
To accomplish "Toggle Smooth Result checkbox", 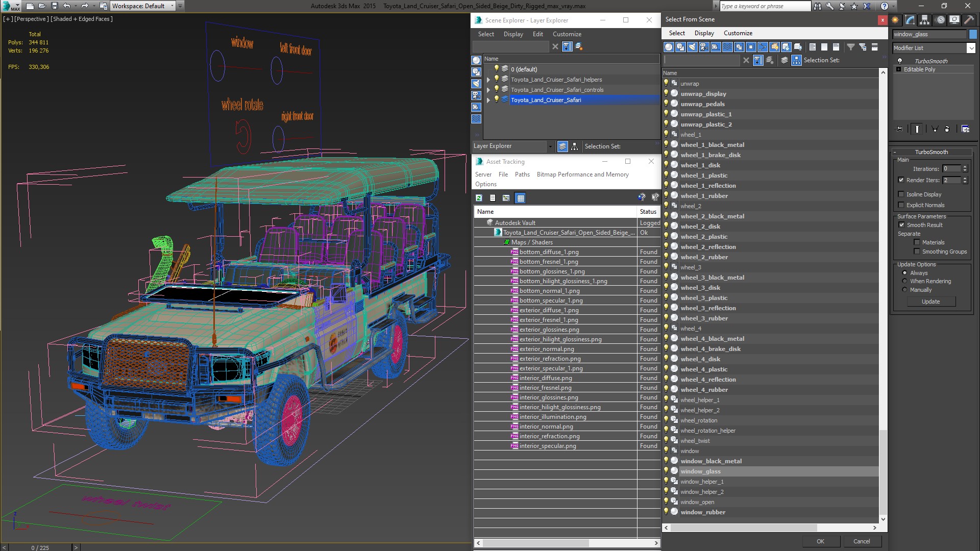I will click(x=901, y=225).
